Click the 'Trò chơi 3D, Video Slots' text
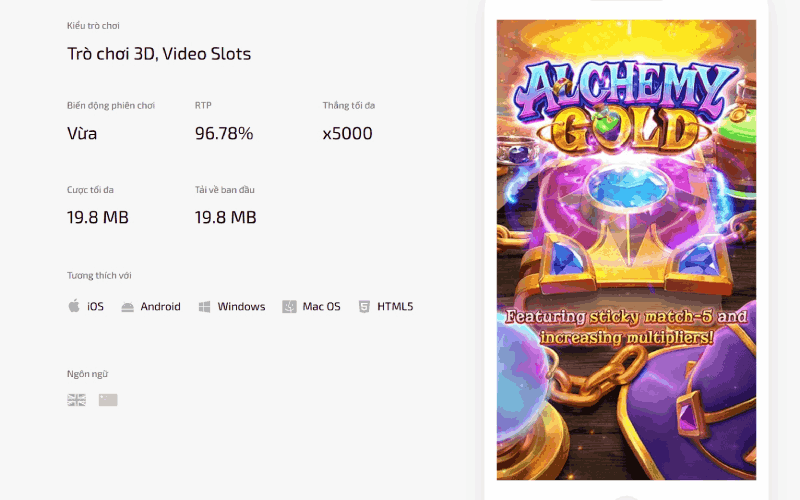800x500 pixels. [159, 54]
